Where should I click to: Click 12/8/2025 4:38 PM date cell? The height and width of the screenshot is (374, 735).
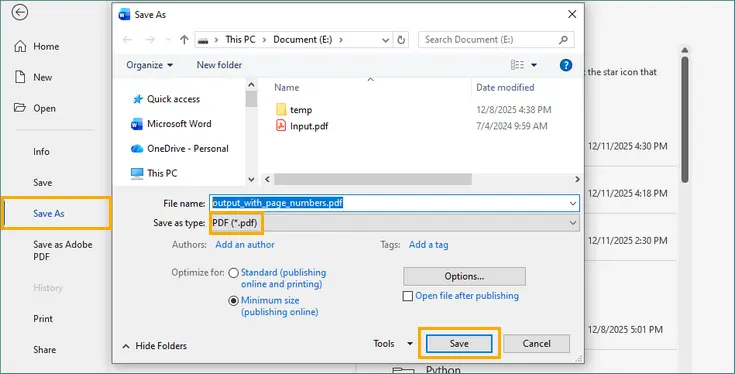pos(514,110)
